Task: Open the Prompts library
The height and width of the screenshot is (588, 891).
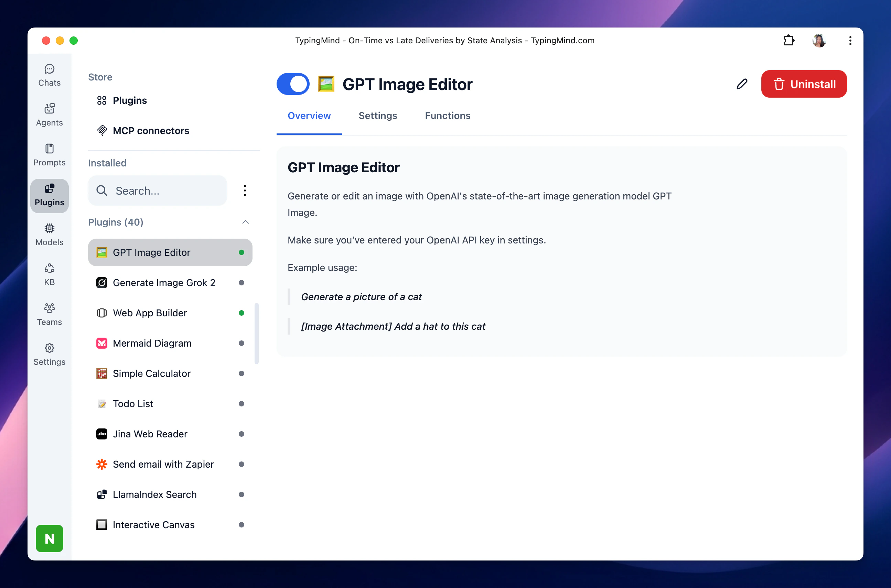Action: coord(50,155)
